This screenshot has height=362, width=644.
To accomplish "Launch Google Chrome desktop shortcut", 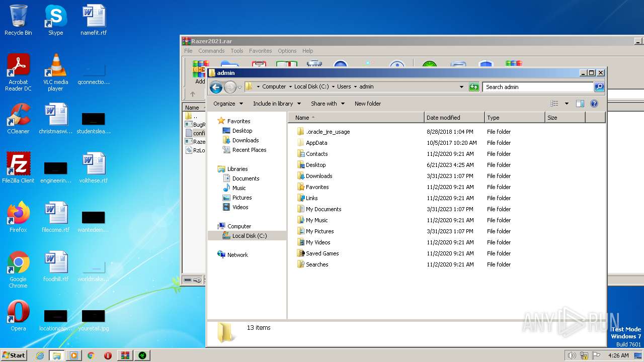I will tap(18, 269).
